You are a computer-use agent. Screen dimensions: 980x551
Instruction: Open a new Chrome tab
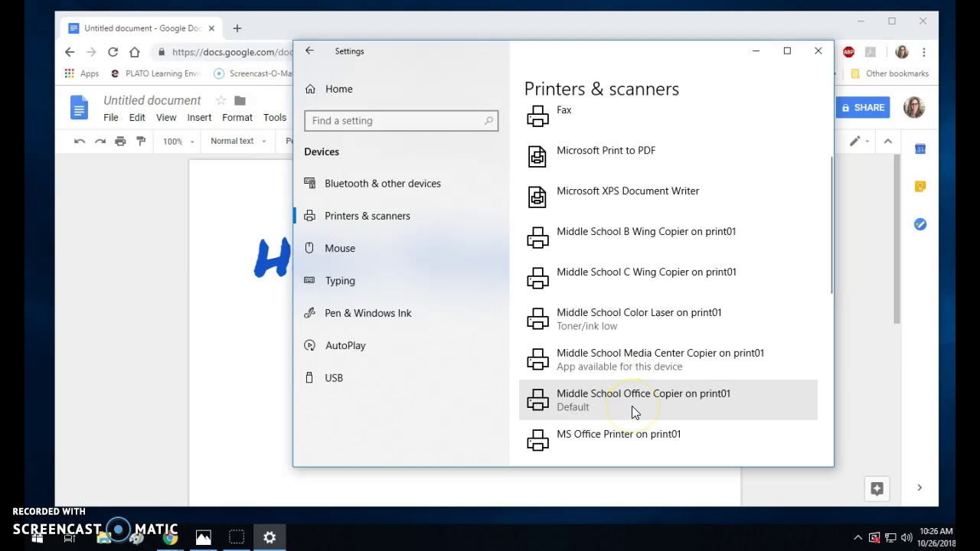[237, 28]
